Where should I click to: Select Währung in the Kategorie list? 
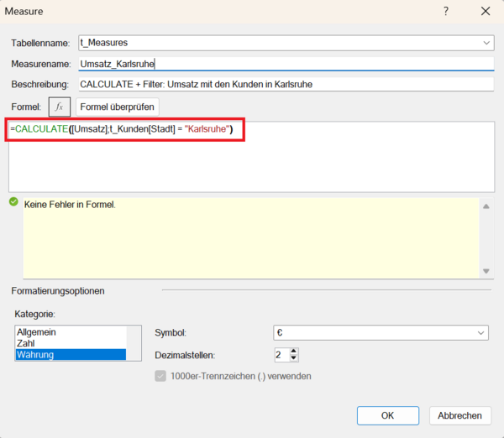coord(35,354)
